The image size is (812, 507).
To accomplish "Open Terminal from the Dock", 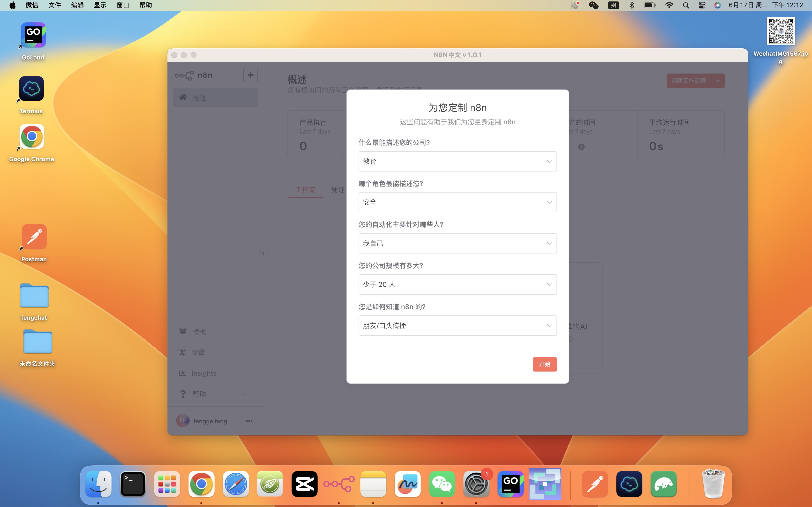I will (x=133, y=484).
